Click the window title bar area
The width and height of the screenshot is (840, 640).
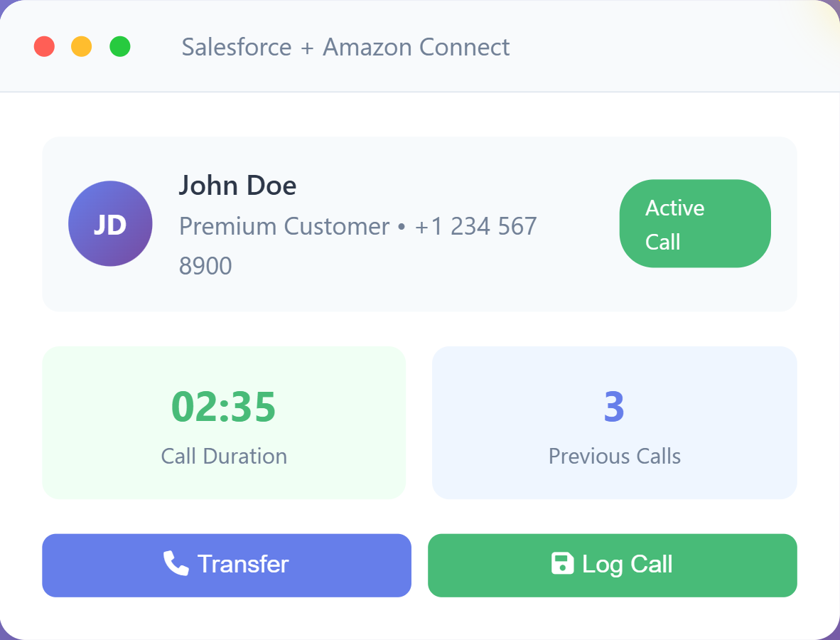click(x=420, y=46)
